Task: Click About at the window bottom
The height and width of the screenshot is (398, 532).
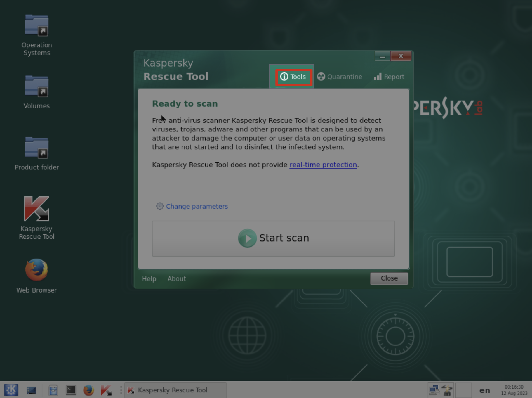Action: tap(177, 279)
